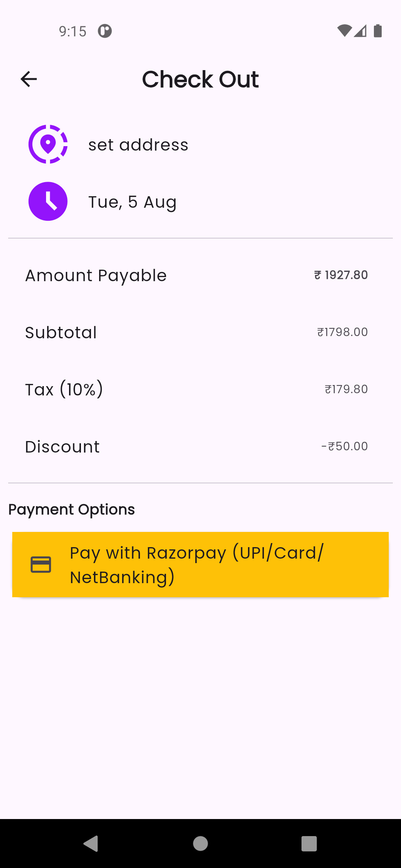Tap the Tax (10%) label

tap(64, 389)
